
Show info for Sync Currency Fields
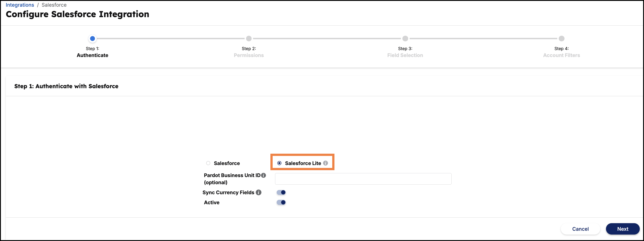(x=258, y=192)
